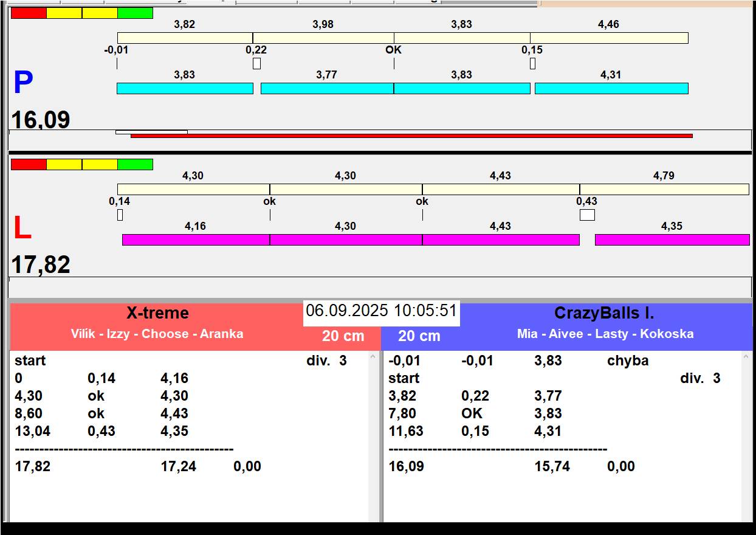Select the cyan 4,31 run bar in lane P

point(611,89)
